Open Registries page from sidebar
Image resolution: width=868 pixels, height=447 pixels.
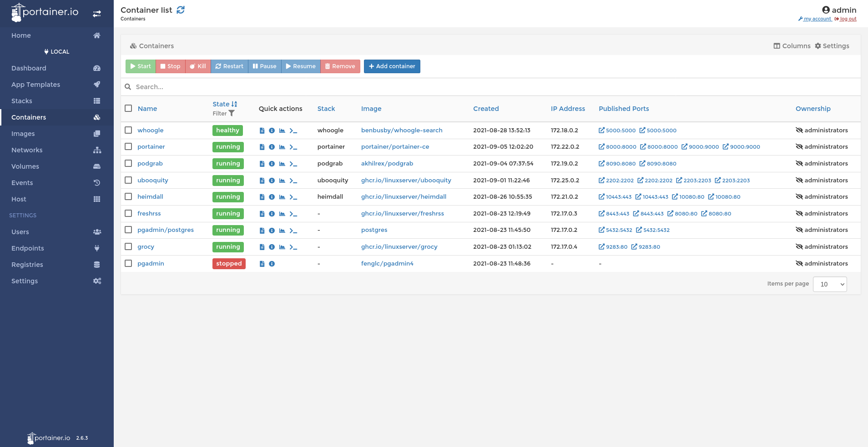(x=57, y=265)
